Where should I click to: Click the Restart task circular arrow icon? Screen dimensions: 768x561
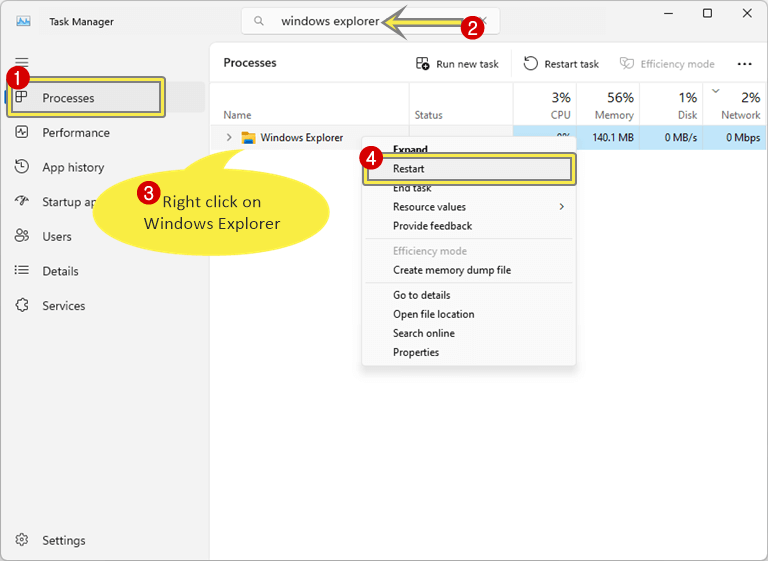tap(530, 63)
